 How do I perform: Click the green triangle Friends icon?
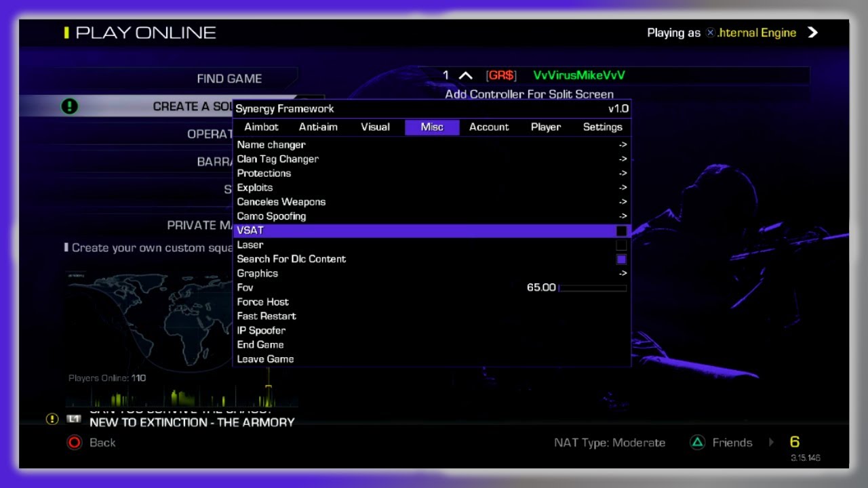697,443
